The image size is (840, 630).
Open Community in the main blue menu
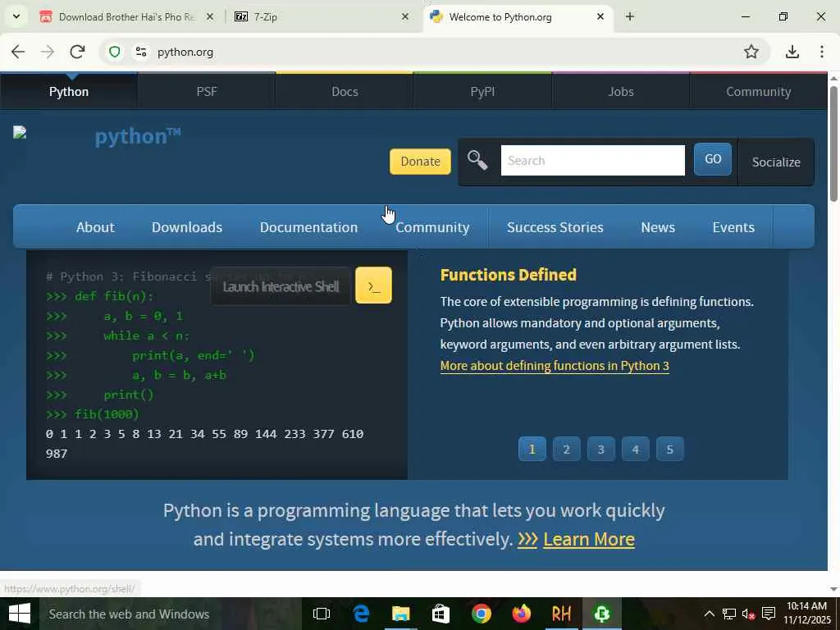coord(432,227)
